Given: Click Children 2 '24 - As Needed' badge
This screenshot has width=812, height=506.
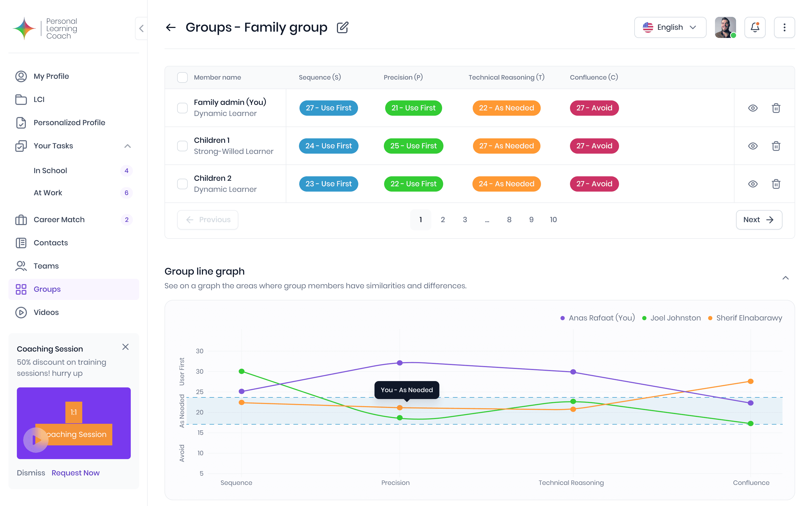Looking at the screenshot, I should (x=506, y=184).
